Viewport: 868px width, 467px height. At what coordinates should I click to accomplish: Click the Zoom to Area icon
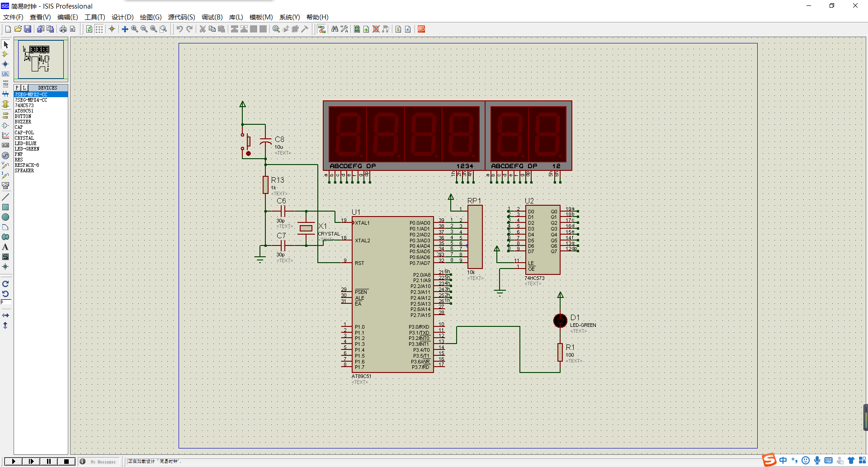[164, 29]
